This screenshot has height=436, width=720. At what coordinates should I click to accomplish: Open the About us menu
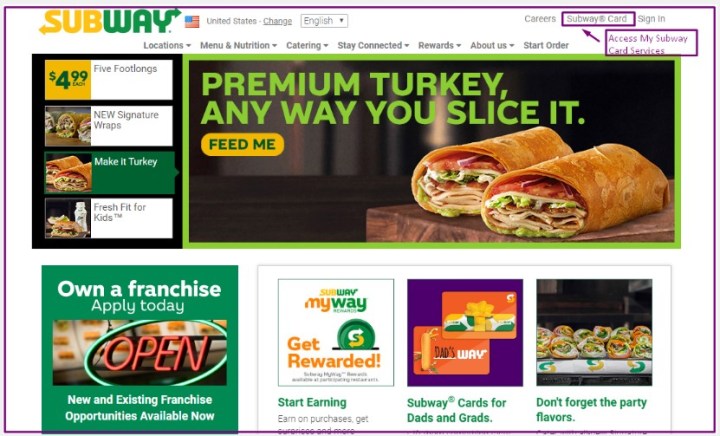coord(492,45)
